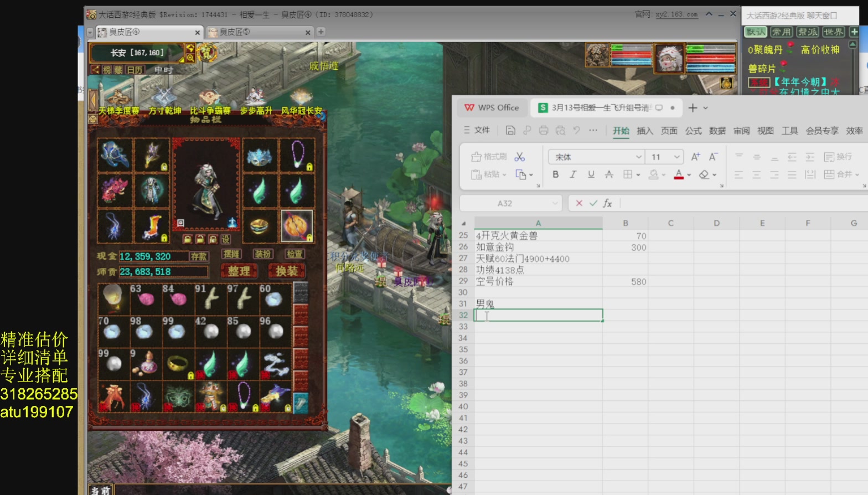
Task: Click the eraser clear-format icon
Action: 704,174
